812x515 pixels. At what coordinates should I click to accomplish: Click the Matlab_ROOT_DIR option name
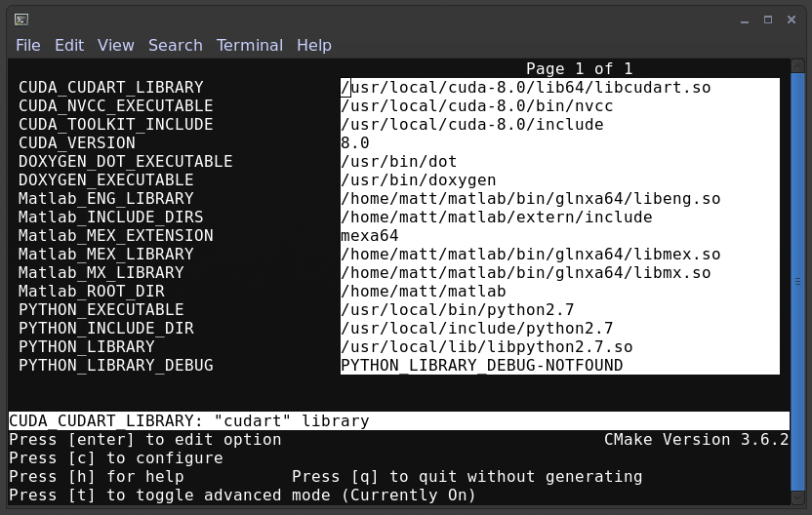click(x=92, y=292)
